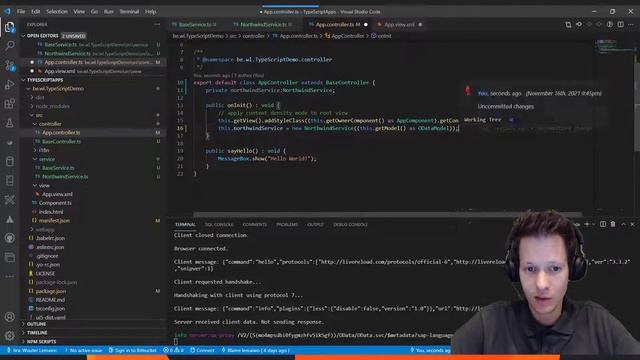Viewport: 640px width, 360px height.
Task: Click Working Tree link in hover popup
Action: 482,120
